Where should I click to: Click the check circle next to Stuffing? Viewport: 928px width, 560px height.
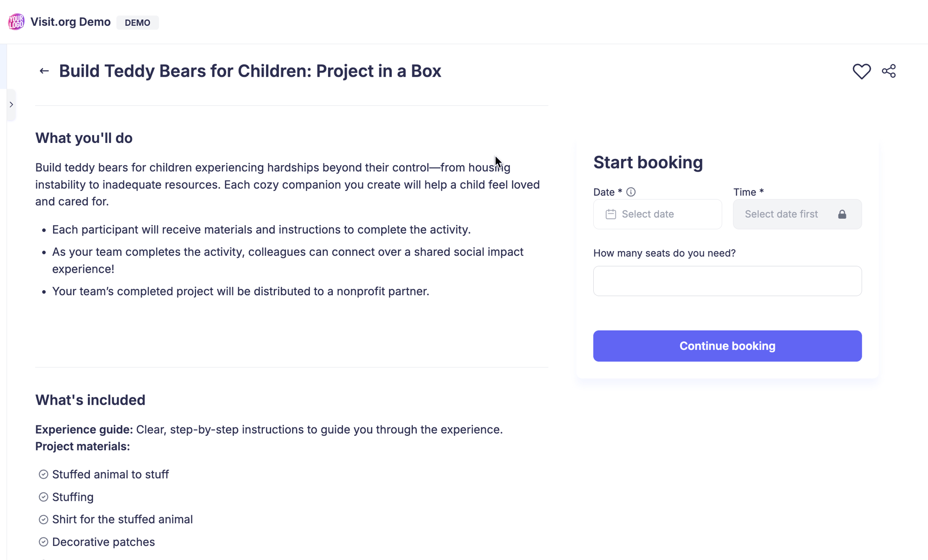43,497
